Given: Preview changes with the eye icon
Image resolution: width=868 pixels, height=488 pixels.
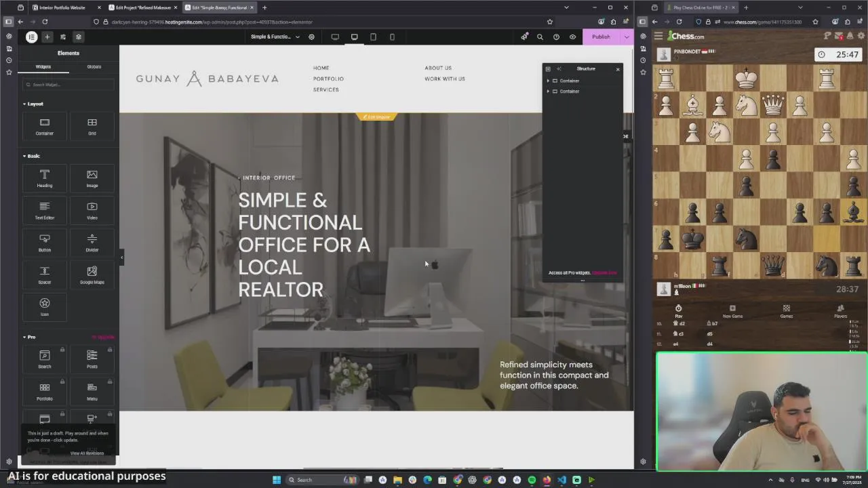Looking at the screenshot, I should [x=572, y=37].
